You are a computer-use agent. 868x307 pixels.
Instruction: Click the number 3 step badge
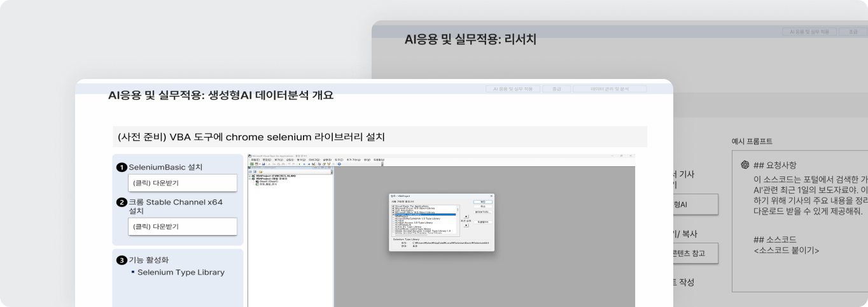[122, 260]
